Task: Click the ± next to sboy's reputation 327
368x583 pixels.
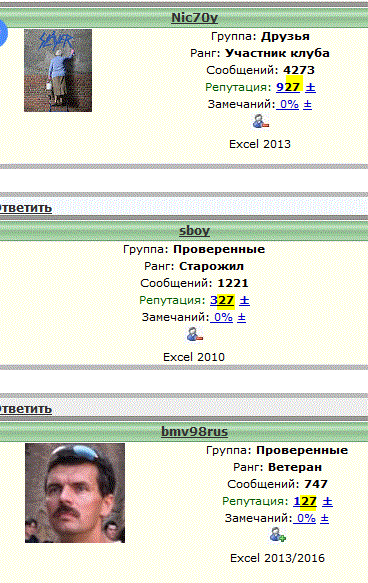Action: pyautogui.click(x=244, y=300)
